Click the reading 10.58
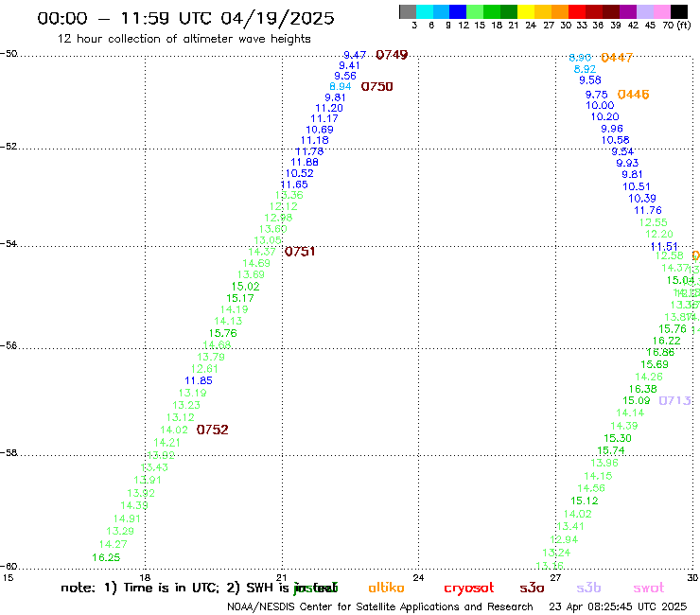 tap(615, 140)
